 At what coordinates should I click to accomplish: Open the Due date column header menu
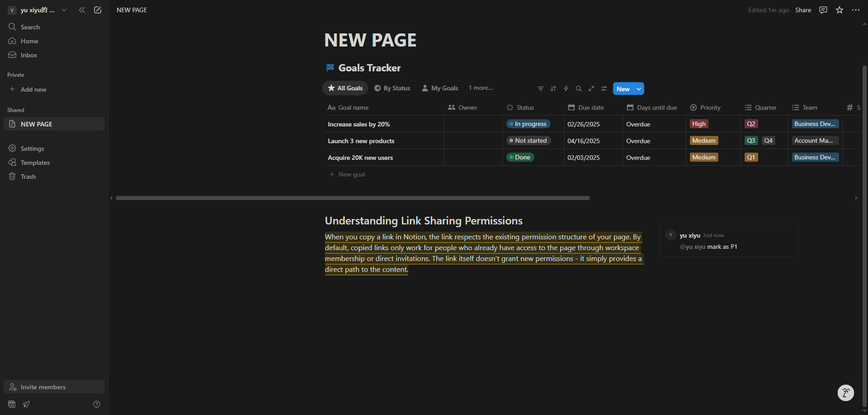tap(594, 107)
